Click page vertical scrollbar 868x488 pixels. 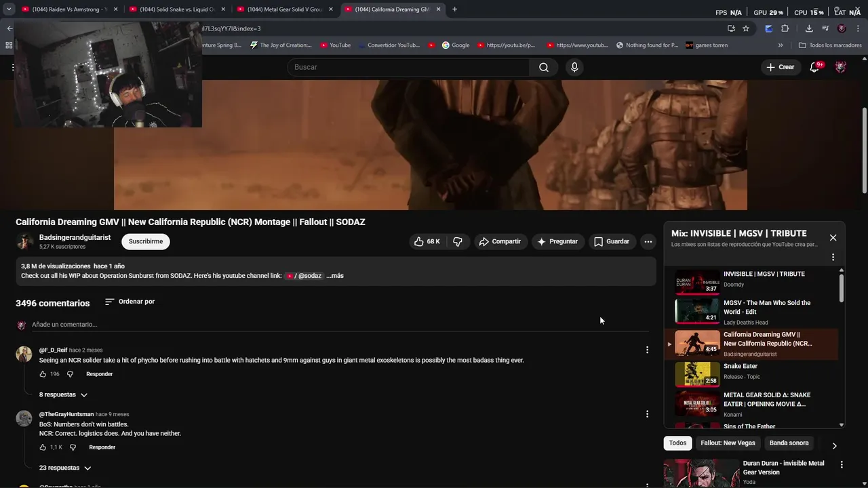coord(864,149)
